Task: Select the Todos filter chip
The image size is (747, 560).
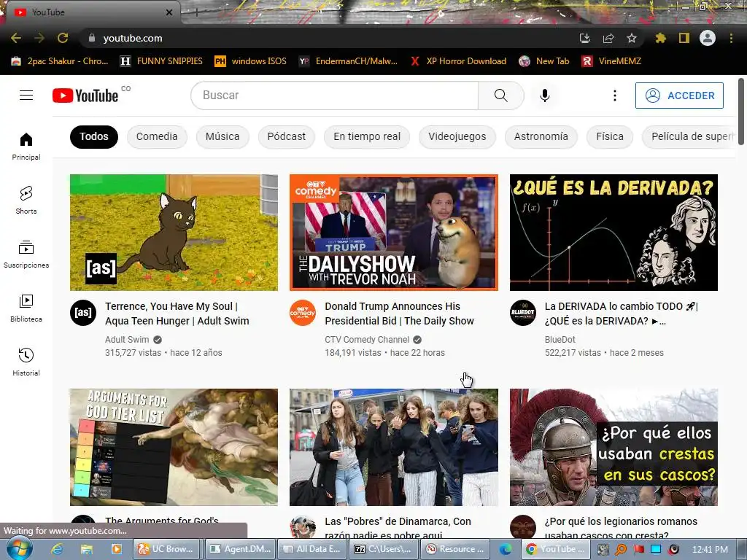Action: [94, 136]
